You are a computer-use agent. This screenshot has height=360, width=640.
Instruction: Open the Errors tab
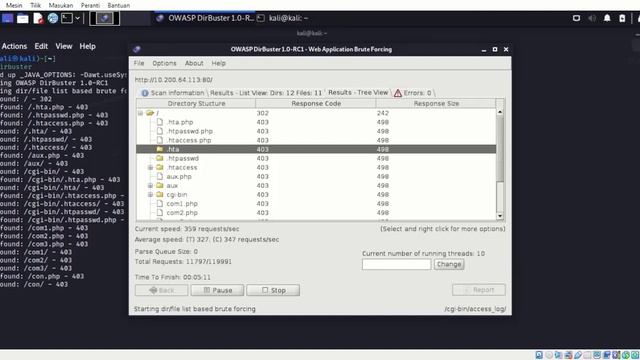pos(413,93)
